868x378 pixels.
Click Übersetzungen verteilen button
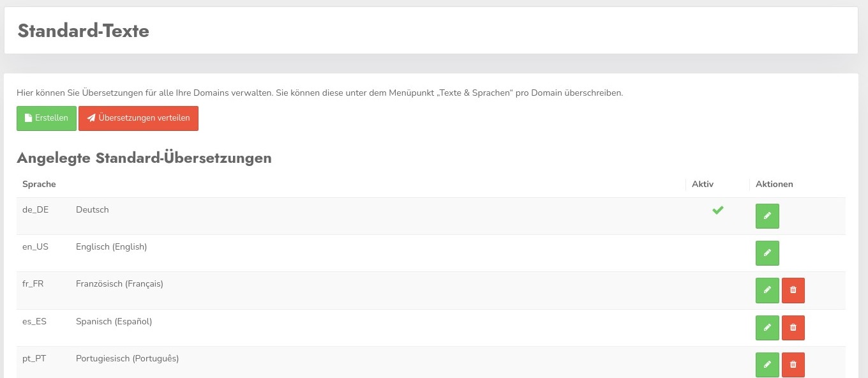coord(138,118)
